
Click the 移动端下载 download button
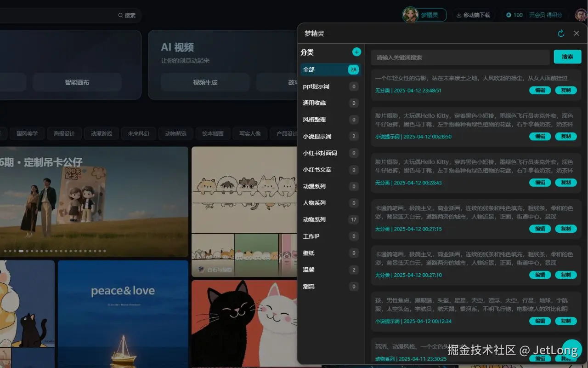[x=473, y=15]
